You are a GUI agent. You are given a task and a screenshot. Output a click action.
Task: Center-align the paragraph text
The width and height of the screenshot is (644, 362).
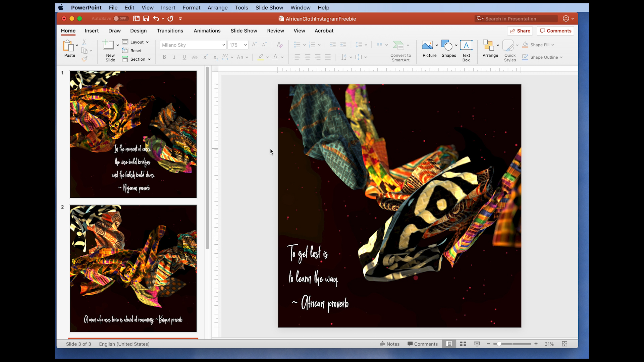(307, 57)
